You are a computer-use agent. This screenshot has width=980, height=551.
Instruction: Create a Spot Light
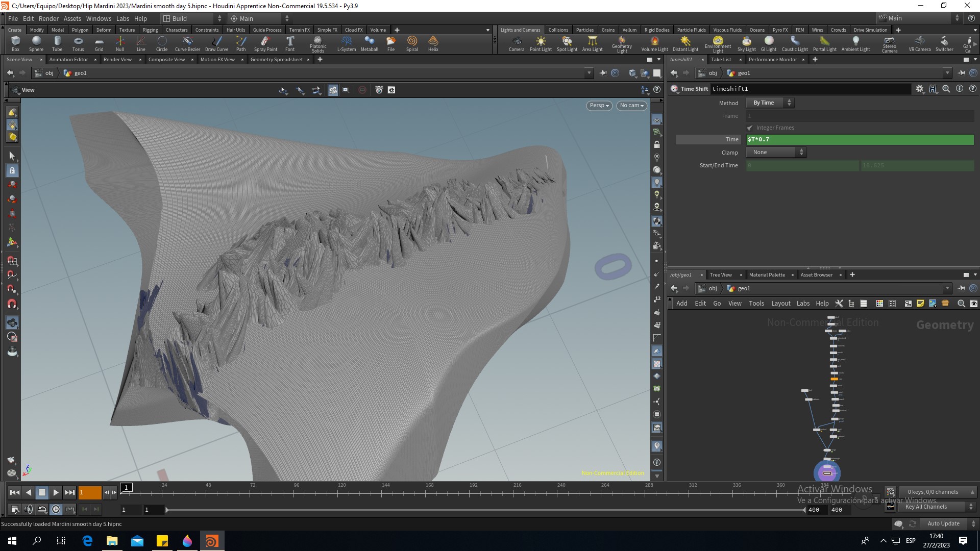point(567,43)
